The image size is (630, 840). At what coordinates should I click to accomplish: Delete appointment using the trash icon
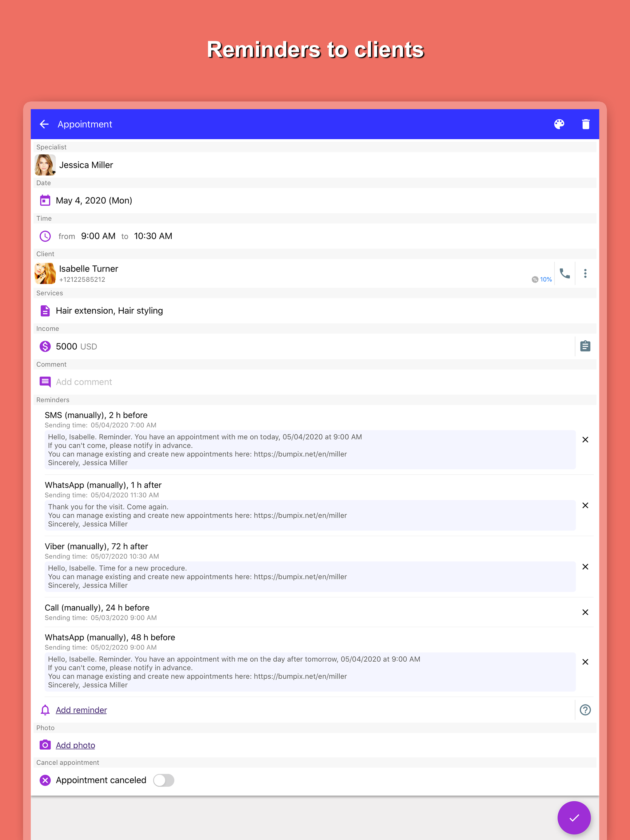coord(585,124)
